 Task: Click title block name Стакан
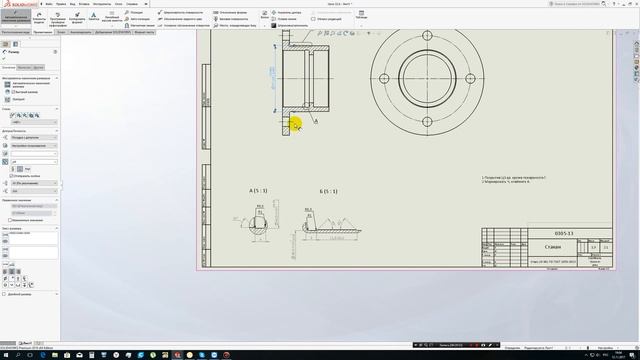point(553,247)
